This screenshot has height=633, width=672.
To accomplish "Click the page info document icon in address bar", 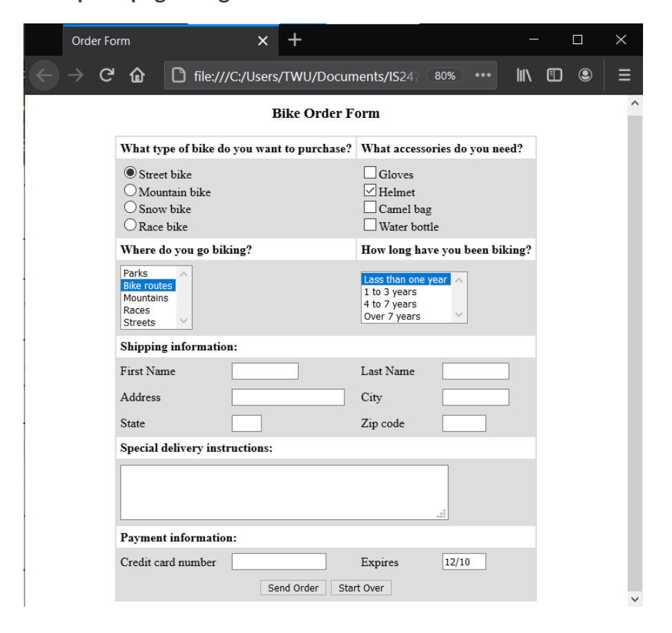I will tap(178, 75).
